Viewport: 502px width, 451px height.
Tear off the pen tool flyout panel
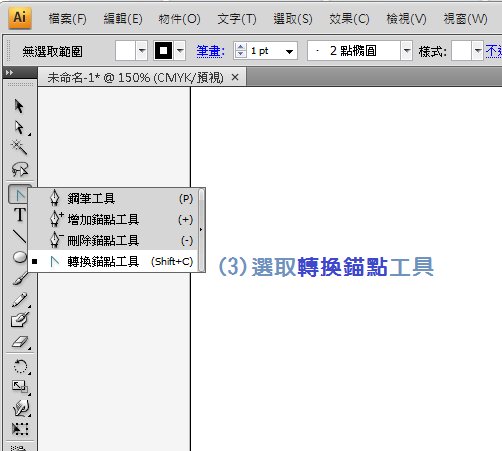click(201, 230)
